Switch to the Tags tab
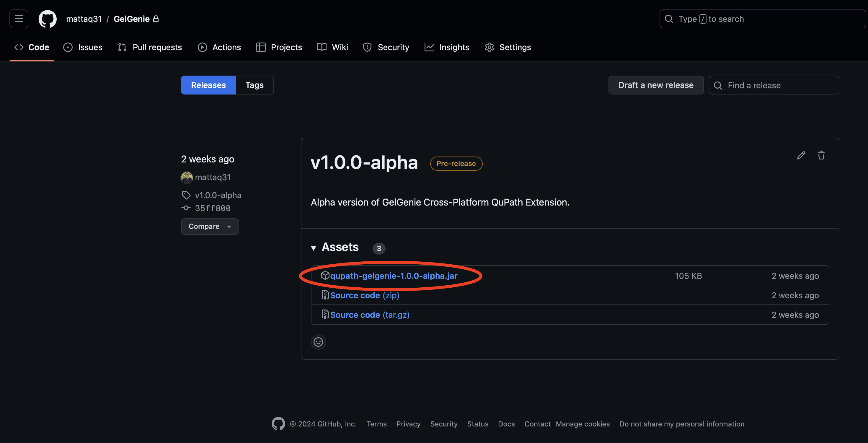This screenshot has height=443, width=868. (254, 85)
